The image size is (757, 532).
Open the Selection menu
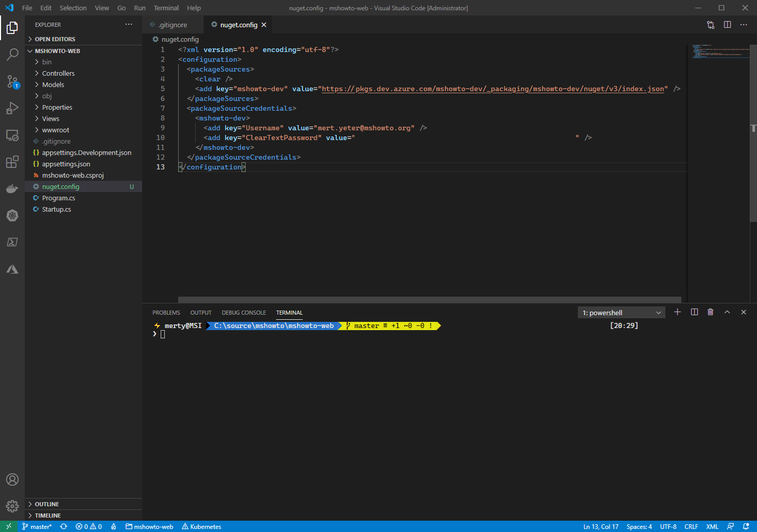[73, 8]
